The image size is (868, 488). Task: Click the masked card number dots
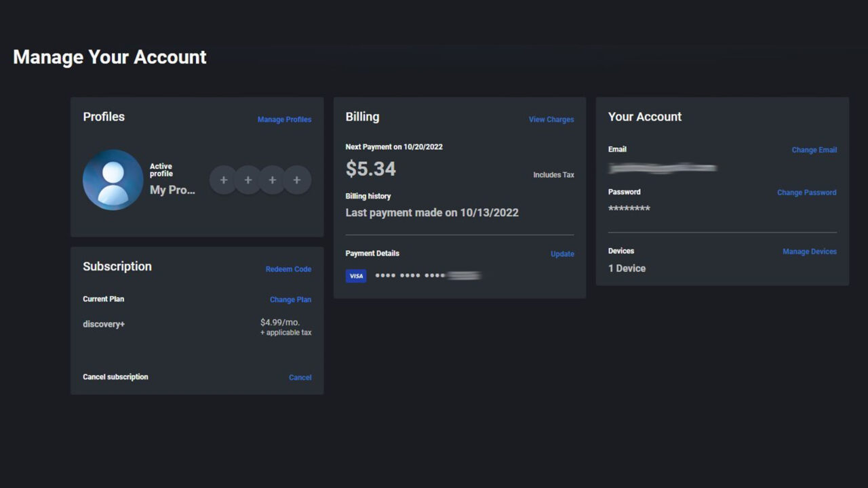[428, 276]
